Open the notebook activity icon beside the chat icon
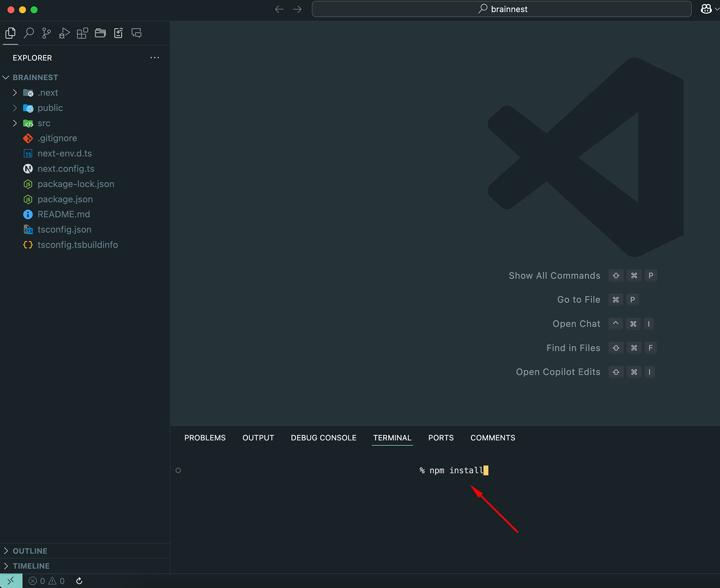 118,33
